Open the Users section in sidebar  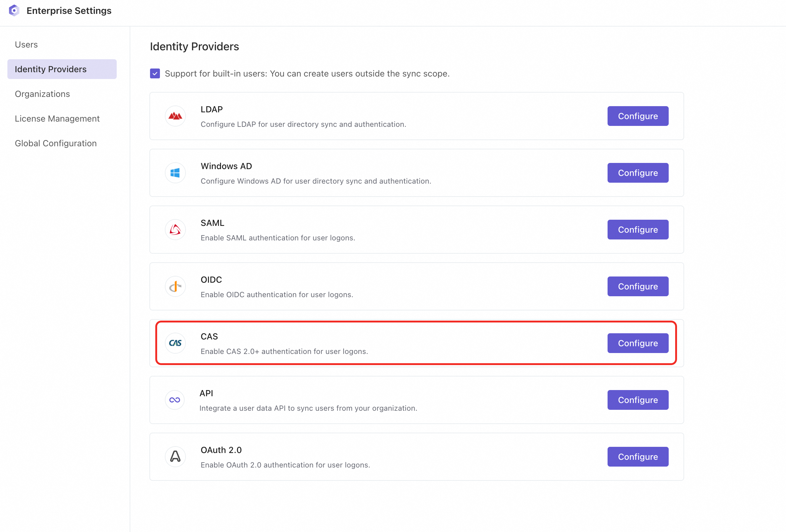[26, 45]
